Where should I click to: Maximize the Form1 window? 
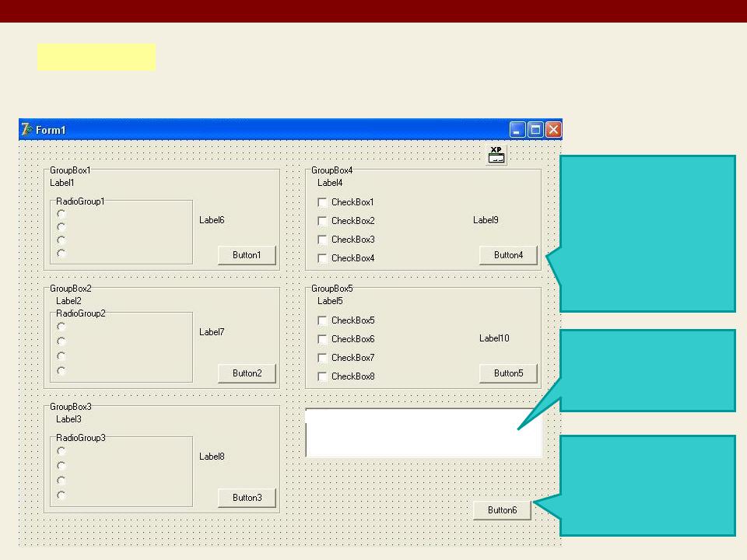click(535, 130)
